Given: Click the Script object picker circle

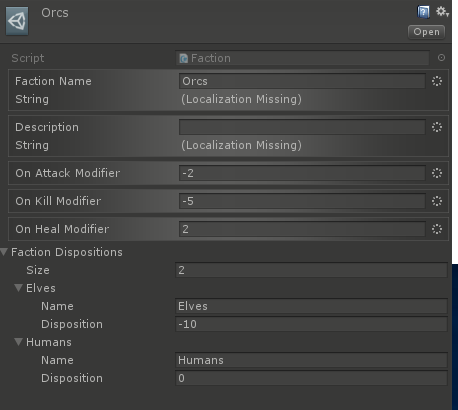Looking at the screenshot, I should click(441, 58).
